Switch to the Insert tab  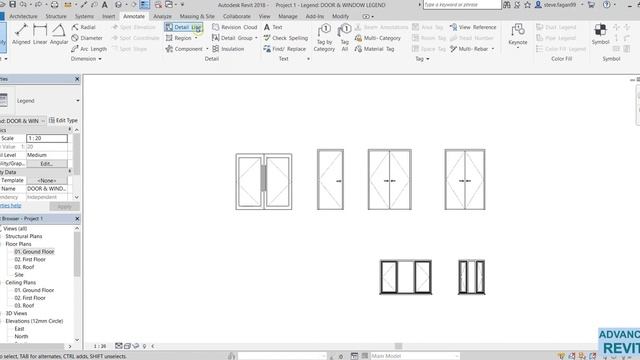(109, 16)
